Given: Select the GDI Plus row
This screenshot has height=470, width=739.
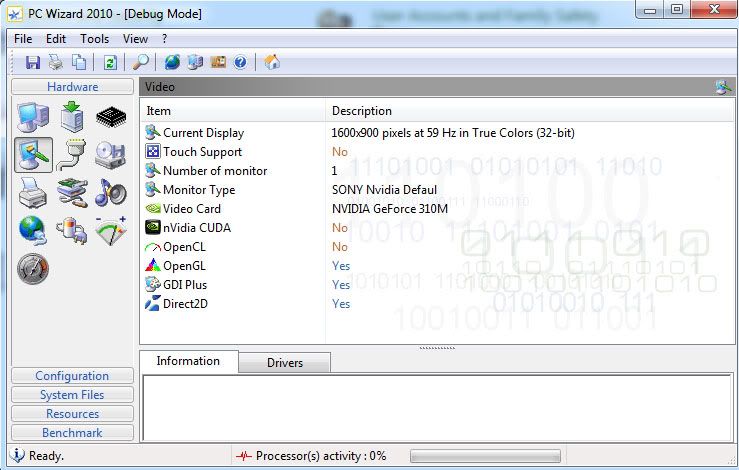Looking at the screenshot, I should (x=437, y=285).
